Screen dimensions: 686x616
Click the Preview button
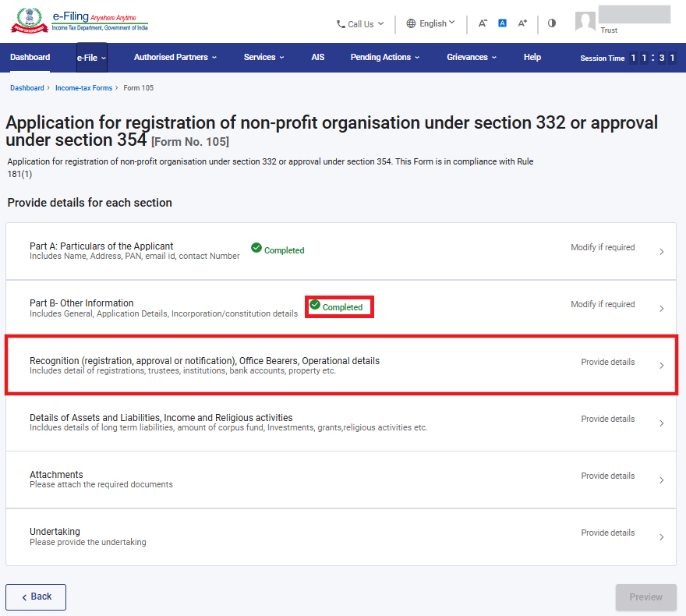pyautogui.click(x=645, y=597)
